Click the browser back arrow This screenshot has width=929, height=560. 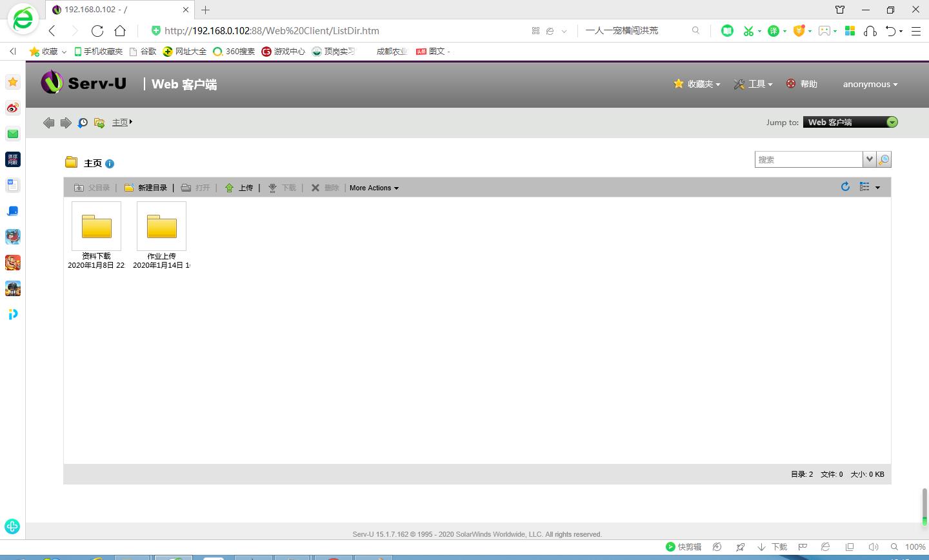coord(52,30)
